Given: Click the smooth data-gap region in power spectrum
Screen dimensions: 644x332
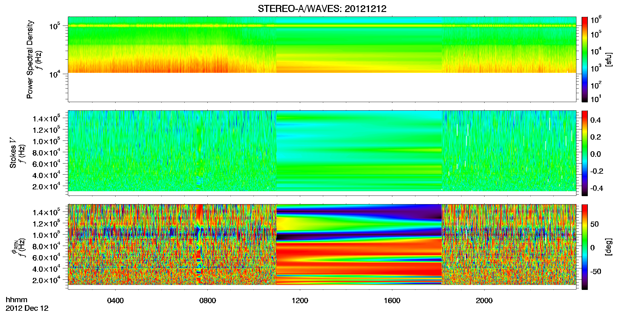Looking at the screenshot, I should coord(359,45).
